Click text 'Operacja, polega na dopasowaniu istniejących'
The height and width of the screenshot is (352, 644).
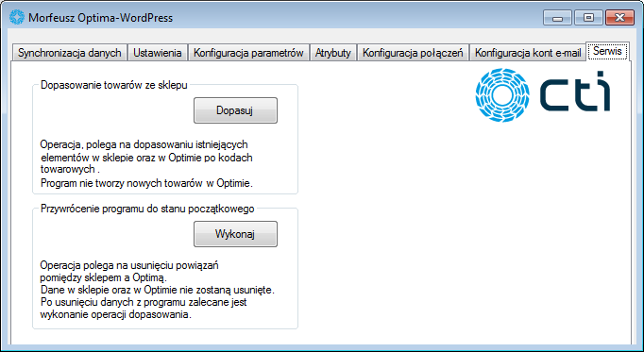[144, 144]
